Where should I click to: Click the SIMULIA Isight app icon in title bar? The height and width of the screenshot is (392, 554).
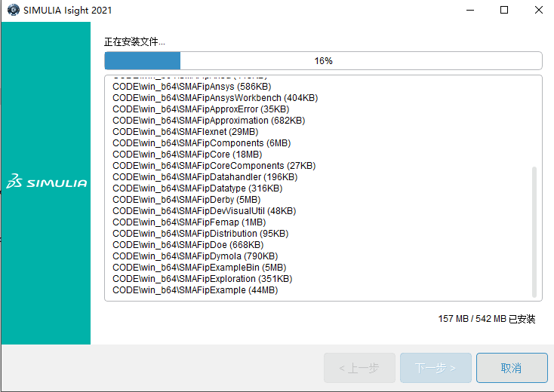pyautogui.click(x=14, y=10)
